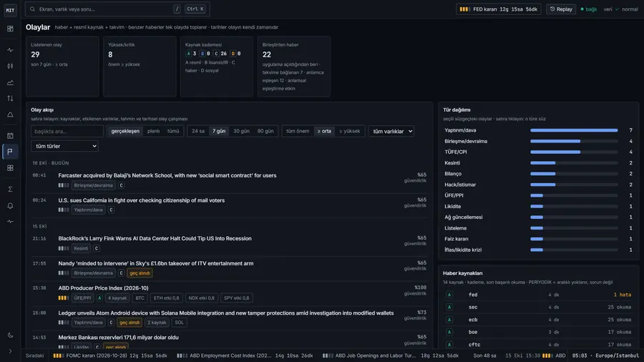
Task: Select the tümü filter
Action: click(173, 132)
